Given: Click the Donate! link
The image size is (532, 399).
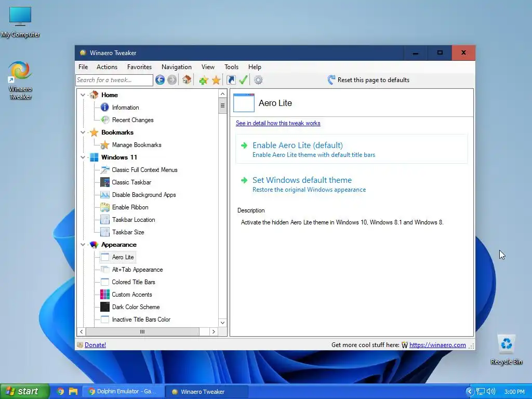Looking at the screenshot, I should click(x=95, y=345).
